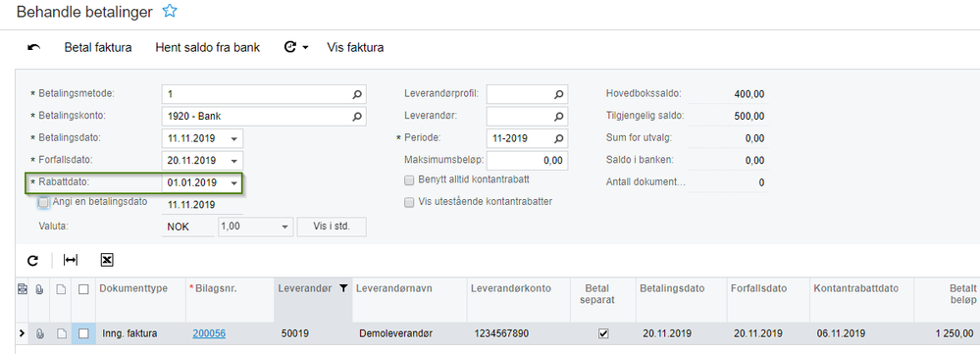The image size is (980, 354).
Task: Open lookup for Betalingskonto field
Action: tap(357, 116)
